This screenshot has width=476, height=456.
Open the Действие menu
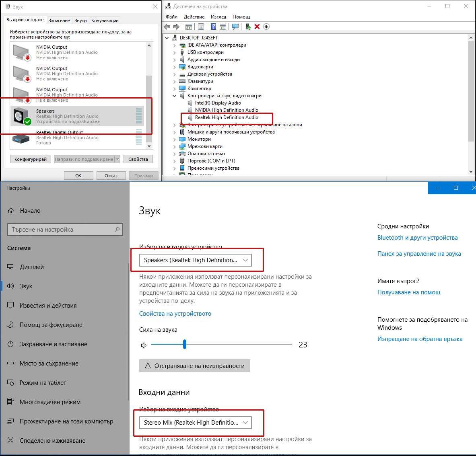pos(194,17)
